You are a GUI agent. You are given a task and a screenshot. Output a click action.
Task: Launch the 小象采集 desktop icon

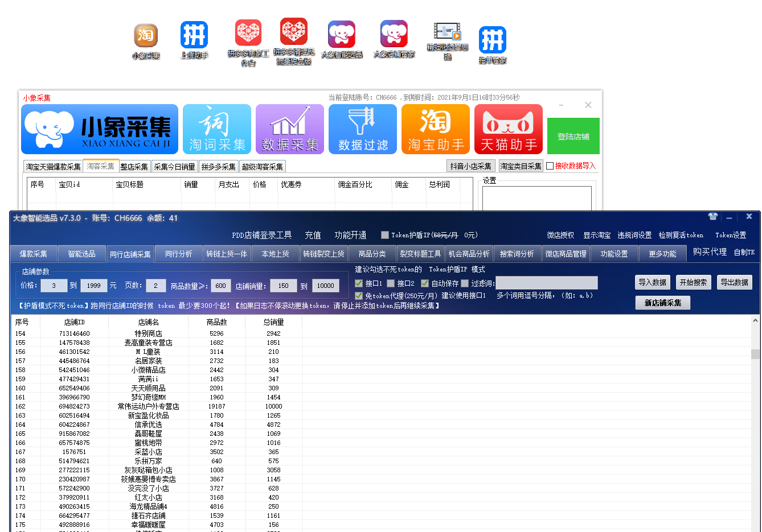pos(145,34)
